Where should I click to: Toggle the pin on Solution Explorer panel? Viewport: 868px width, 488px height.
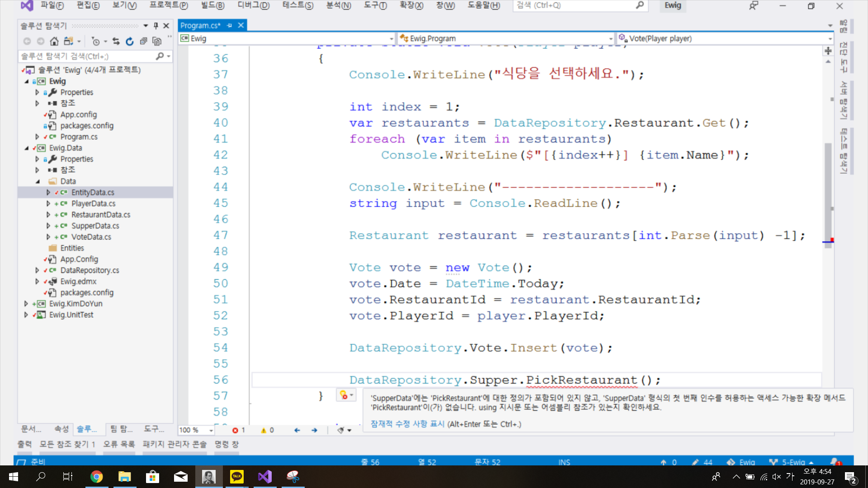point(156,26)
